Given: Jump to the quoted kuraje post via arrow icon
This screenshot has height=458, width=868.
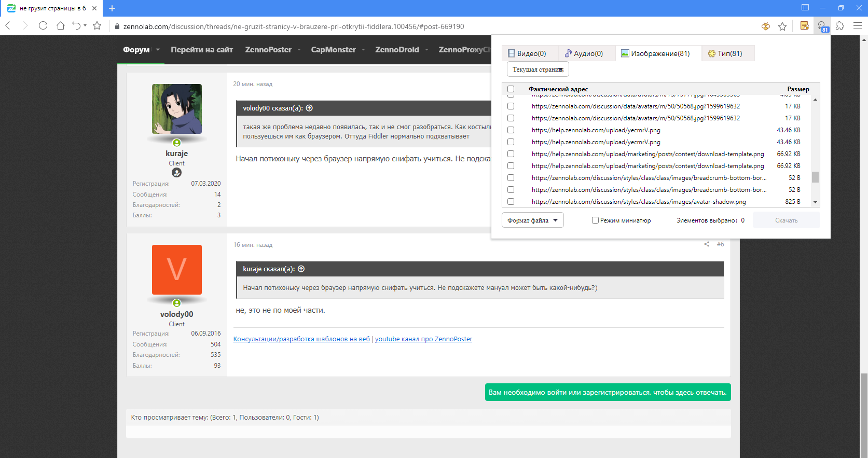Looking at the screenshot, I should point(301,269).
